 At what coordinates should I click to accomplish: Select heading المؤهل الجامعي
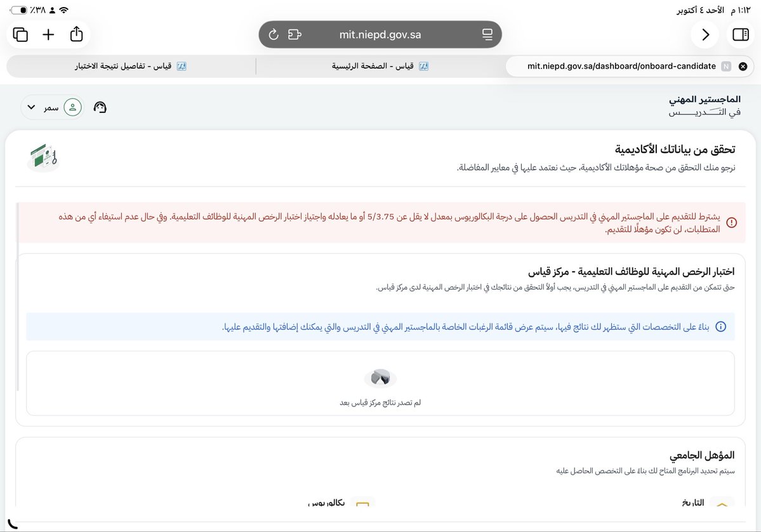[702, 455]
